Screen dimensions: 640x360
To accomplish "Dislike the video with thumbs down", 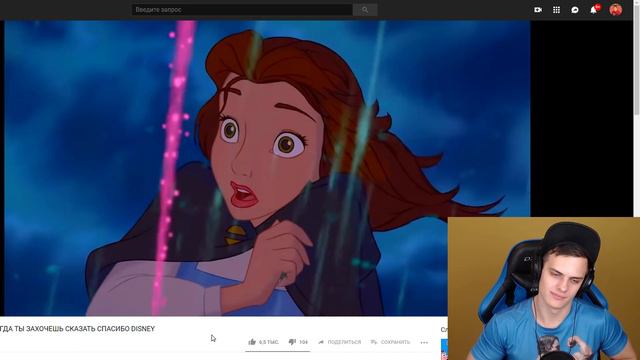I will tap(292, 342).
